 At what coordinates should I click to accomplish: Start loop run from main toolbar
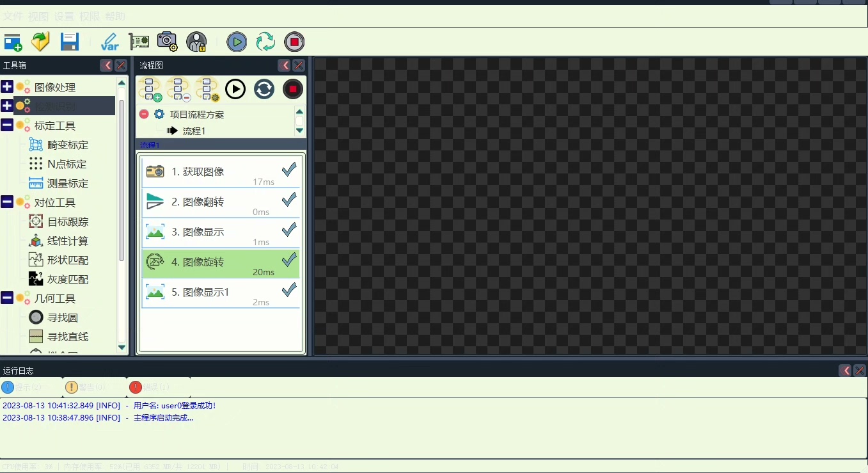265,42
